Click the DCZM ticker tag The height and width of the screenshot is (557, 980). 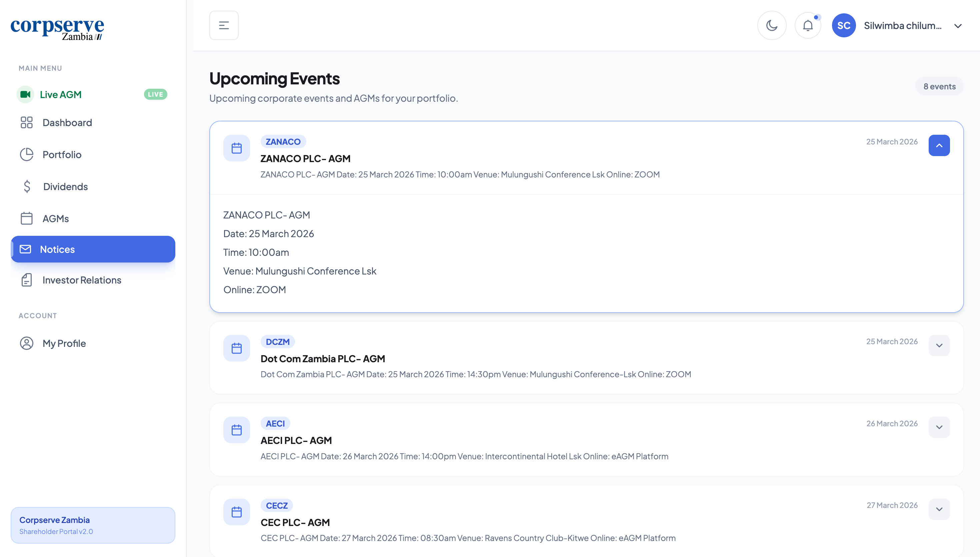click(277, 342)
